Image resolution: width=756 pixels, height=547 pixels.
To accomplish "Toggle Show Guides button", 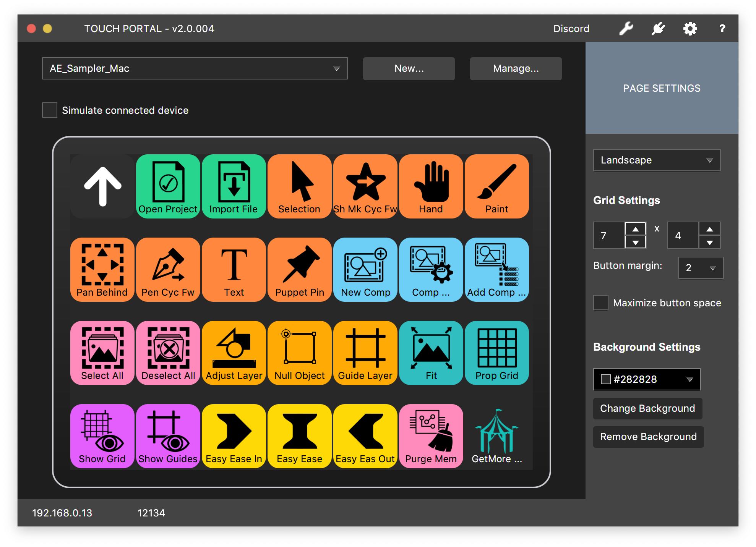I will (x=168, y=436).
